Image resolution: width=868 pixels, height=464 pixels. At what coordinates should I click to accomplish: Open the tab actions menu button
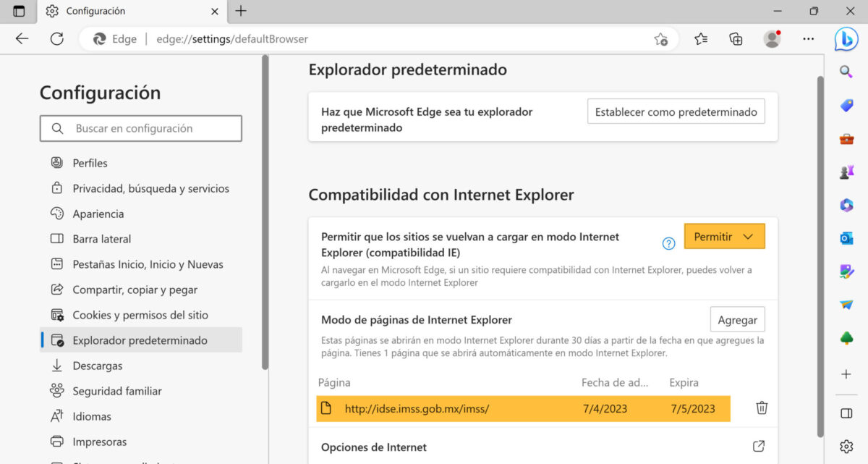pos(19,11)
